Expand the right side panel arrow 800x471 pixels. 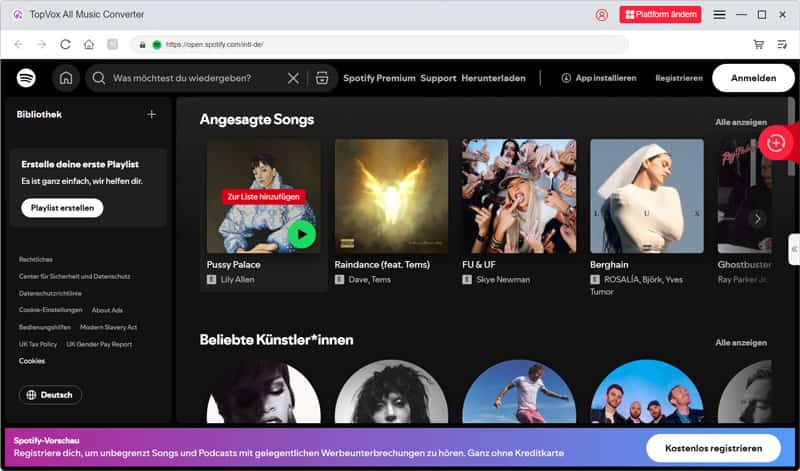793,248
